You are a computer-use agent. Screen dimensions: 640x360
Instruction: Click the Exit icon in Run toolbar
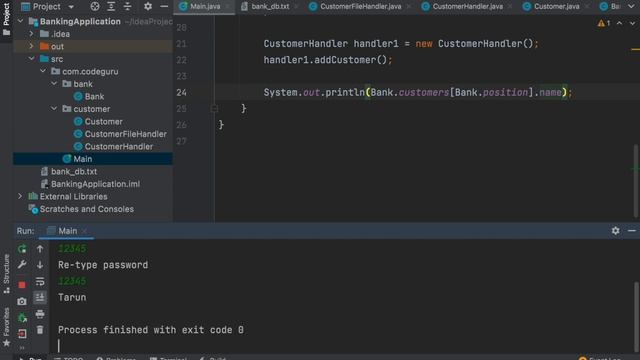(22, 333)
